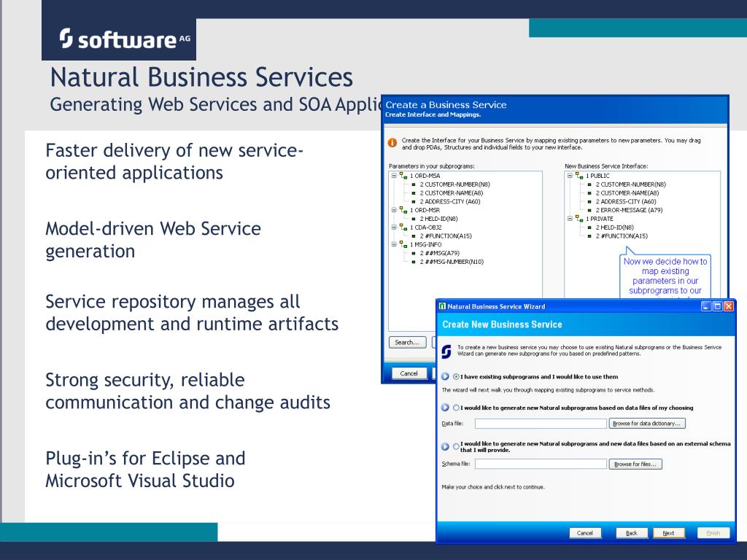Select CUSTOMER-NAME(A8) under PUBLIC
Image resolution: width=747 pixels, height=560 pixels.
[x=627, y=192]
